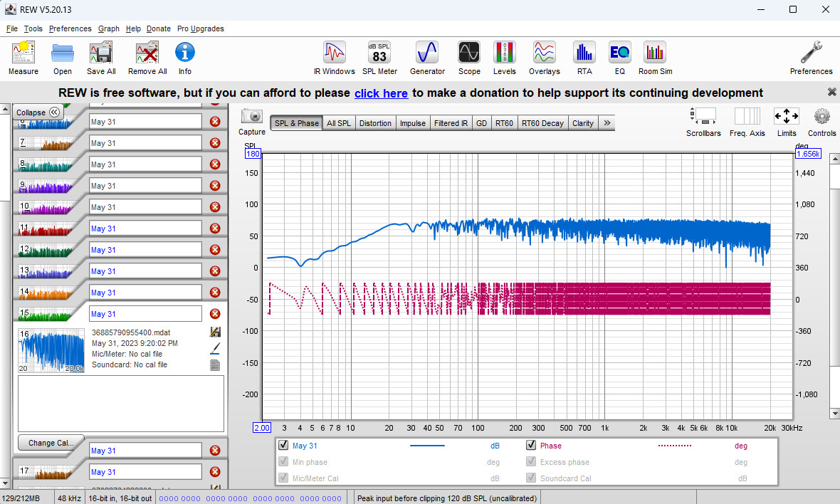Click the blue May 31 trace line sample
840x504 pixels.
[x=427, y=446]
